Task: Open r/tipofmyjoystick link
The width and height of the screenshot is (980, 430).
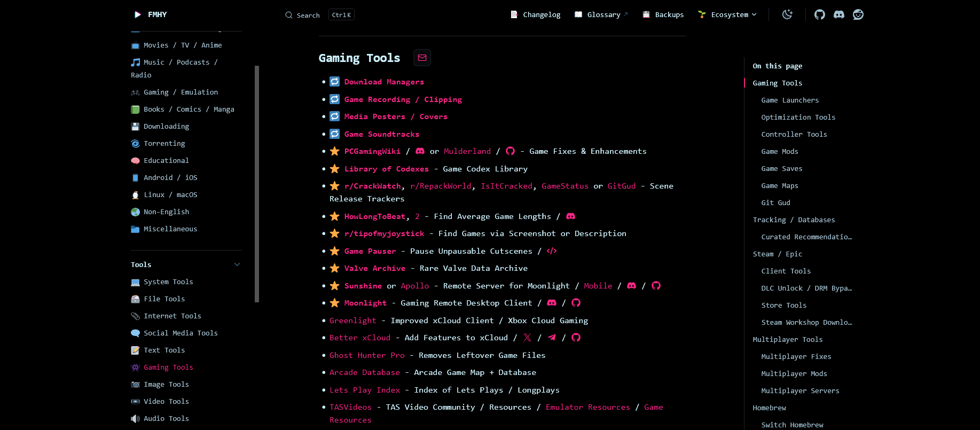Action: pyautogui.click(x=385, y=233)
